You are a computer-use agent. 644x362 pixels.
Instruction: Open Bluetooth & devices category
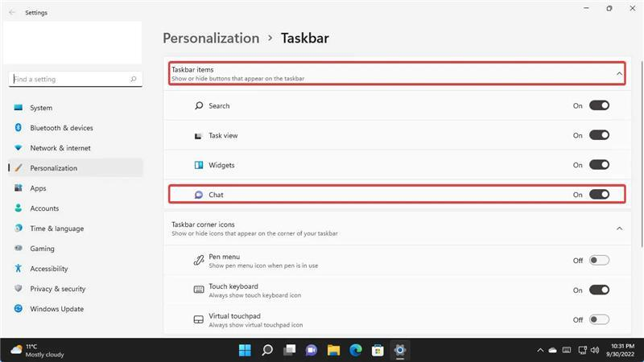[x=76, y=128]
